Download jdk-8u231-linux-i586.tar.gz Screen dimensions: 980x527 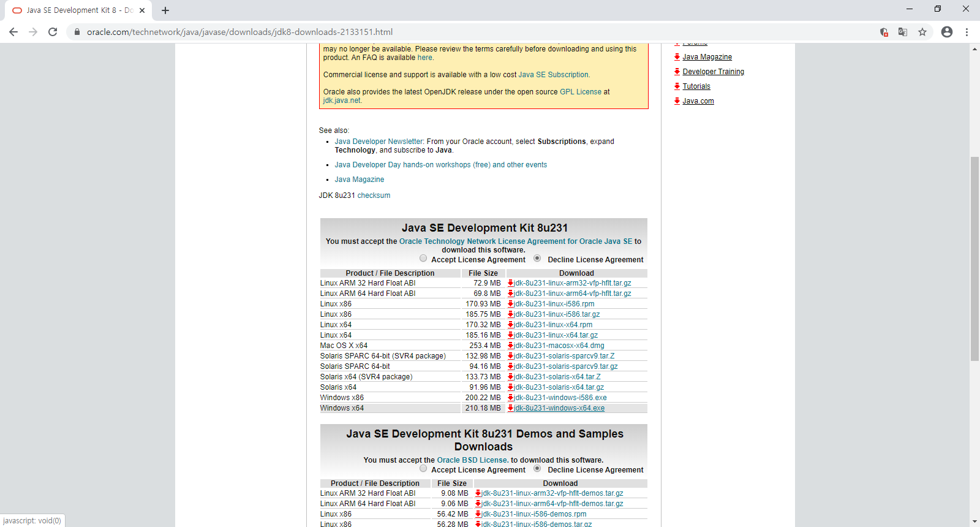[557, 314]
